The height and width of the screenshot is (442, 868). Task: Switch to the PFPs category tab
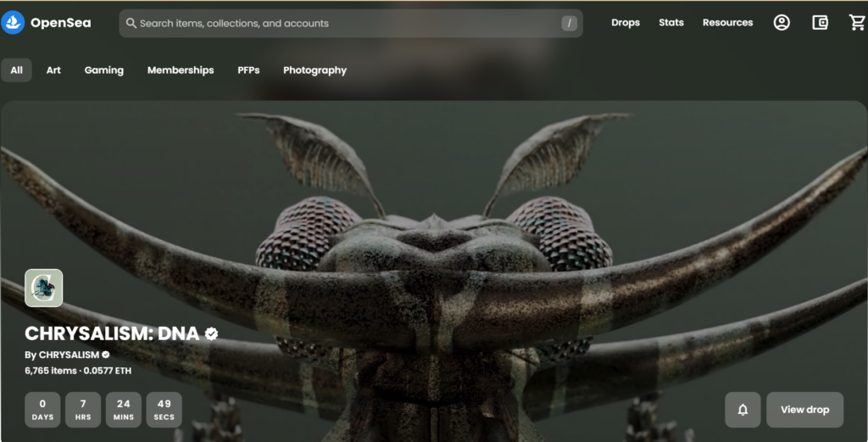point(248,70)
